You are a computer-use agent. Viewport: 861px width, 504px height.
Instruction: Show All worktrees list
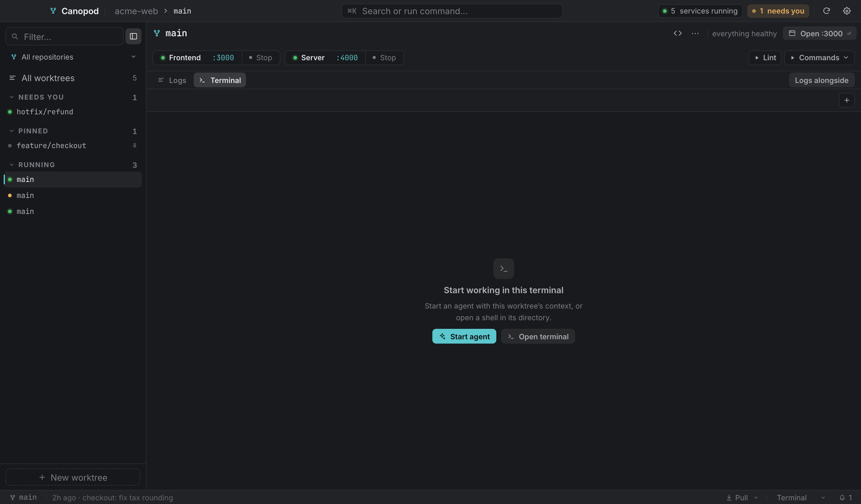pyautogui.click(x=73, y=78)
